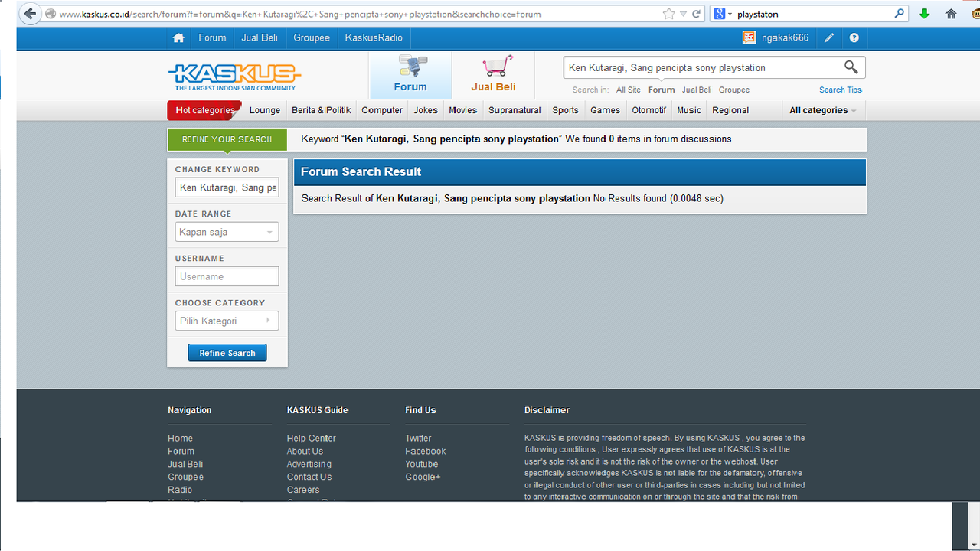Open footer Home link
The image size is (980, 551).
pyautogui.click(x=181, y=439)
